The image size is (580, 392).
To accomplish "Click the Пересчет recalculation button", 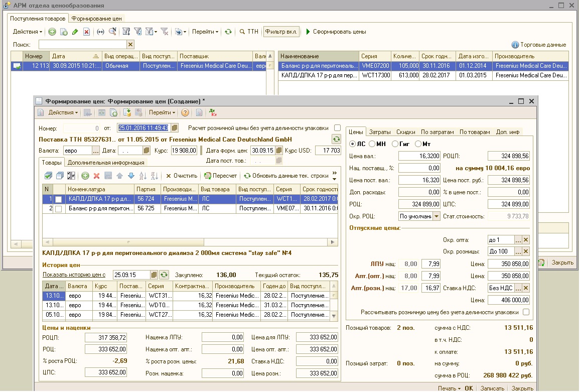I will (221, 176).
